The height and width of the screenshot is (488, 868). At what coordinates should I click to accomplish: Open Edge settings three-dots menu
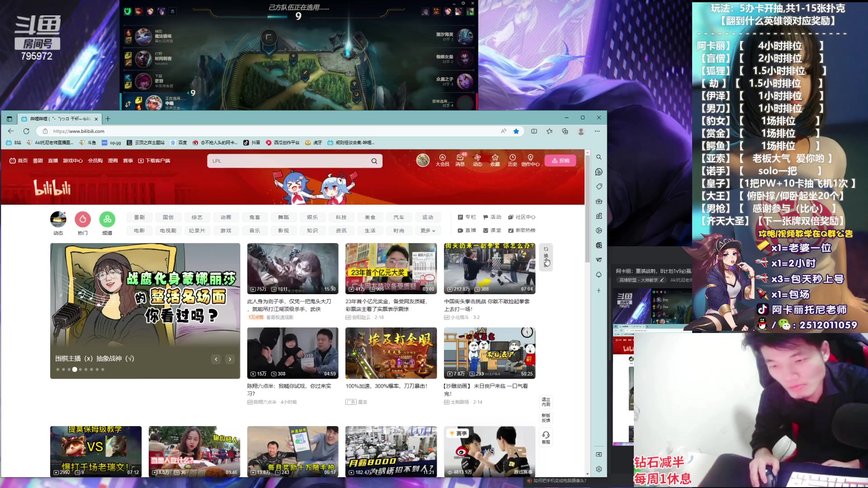[597, 131]
